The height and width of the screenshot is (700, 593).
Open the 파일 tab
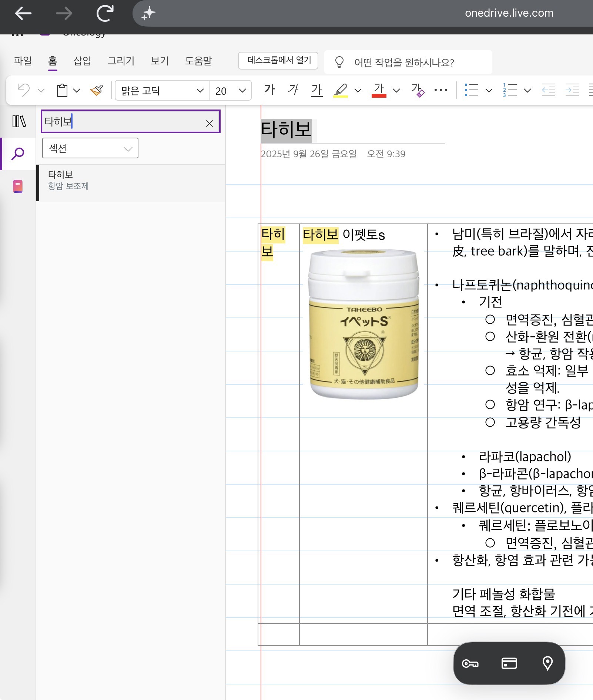coord(23,61)
